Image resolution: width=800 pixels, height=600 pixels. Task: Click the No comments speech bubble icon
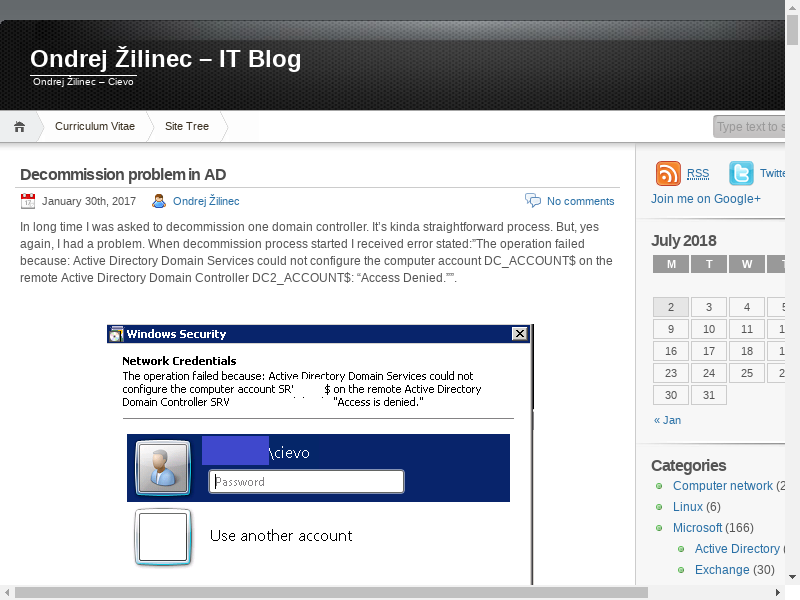click(533, 200)
